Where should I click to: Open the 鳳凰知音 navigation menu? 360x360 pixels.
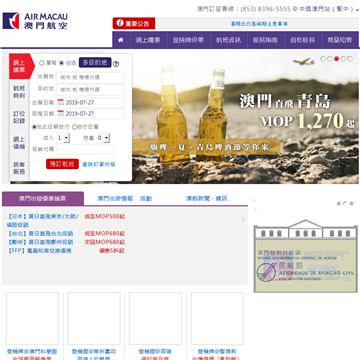[340, 40]
